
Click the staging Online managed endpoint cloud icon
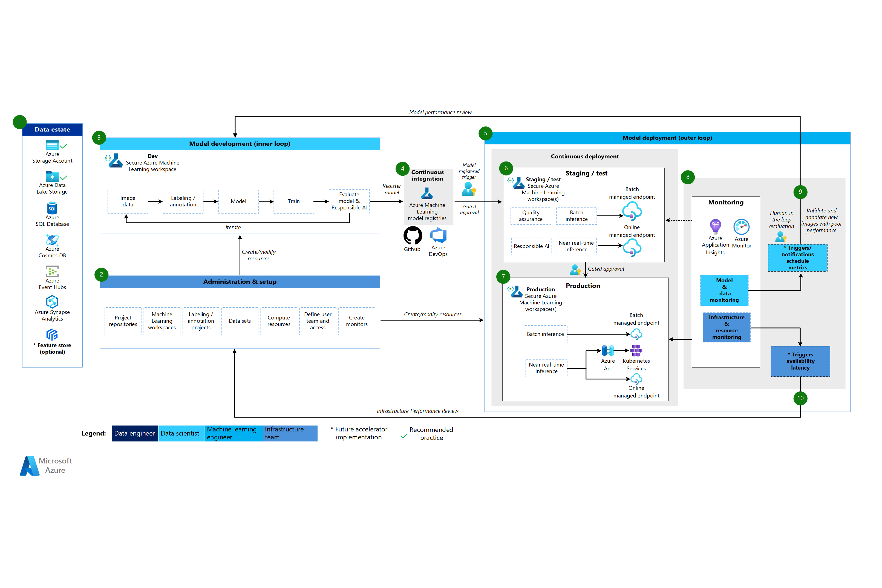pyautogui.click(x=632, y=248)
